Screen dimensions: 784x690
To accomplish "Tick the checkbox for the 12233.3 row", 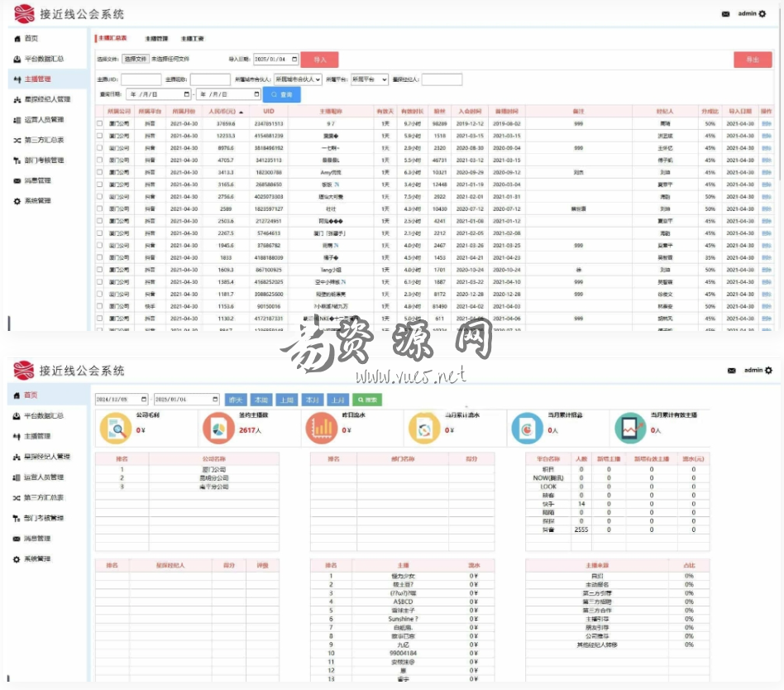I will point(99,136).
